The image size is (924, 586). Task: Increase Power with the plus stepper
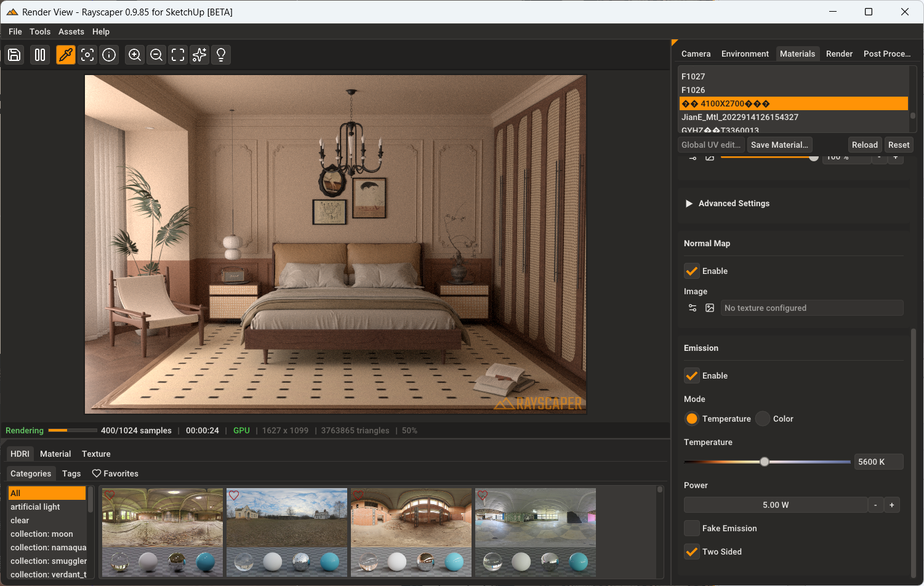pyautogui.click(x=891, y=505)
